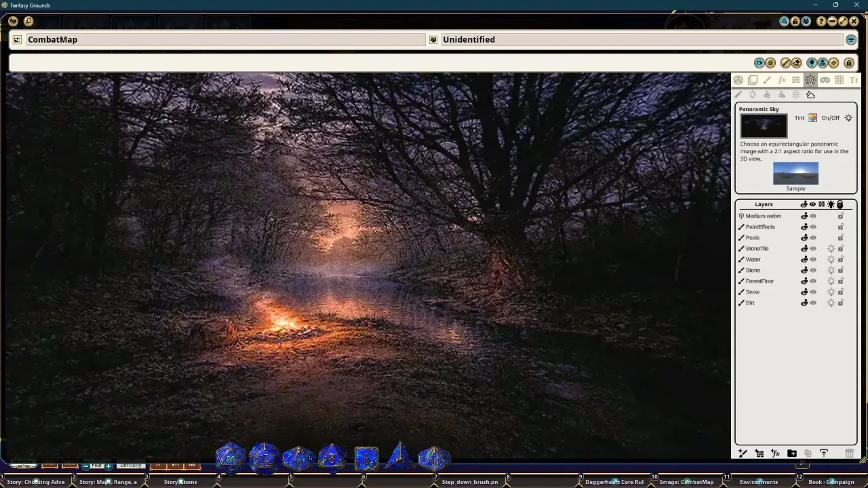Select the light bulb sub-tool
This screenshot has height=488, width=868.
point(753,95)
